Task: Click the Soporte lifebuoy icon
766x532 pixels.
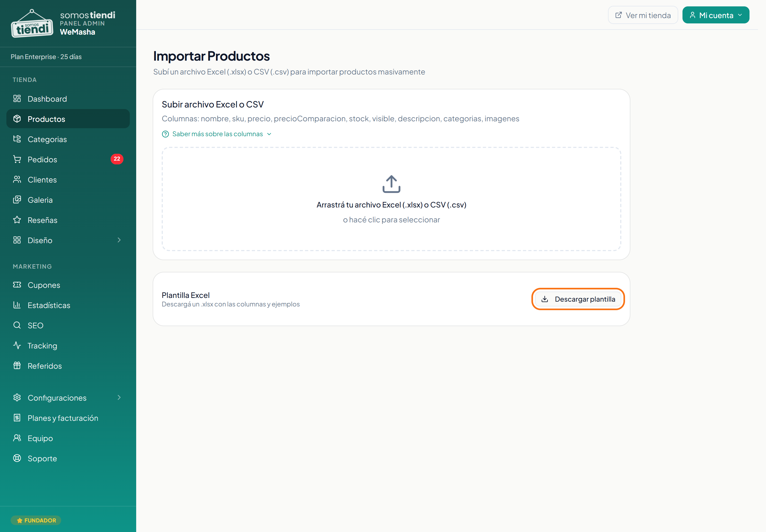Action: point(17,458)
